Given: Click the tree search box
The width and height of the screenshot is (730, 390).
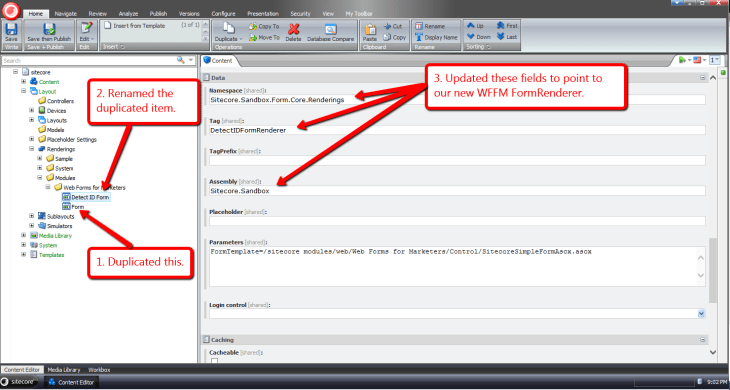Looking at the screenshot, I should tap(88, 61).
